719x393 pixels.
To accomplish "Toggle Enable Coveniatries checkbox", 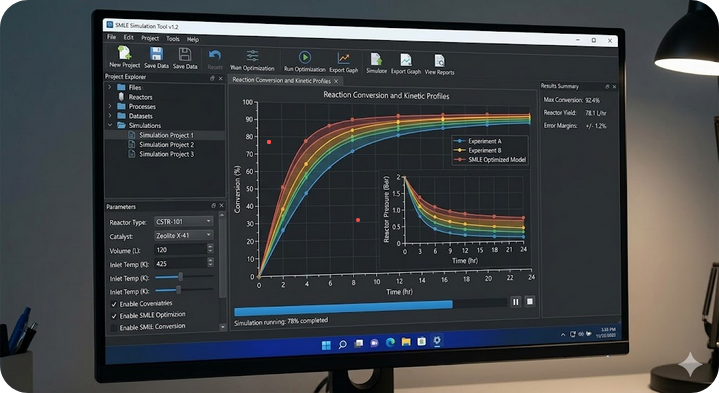I will pyautogui.click(x=114, y=304).
